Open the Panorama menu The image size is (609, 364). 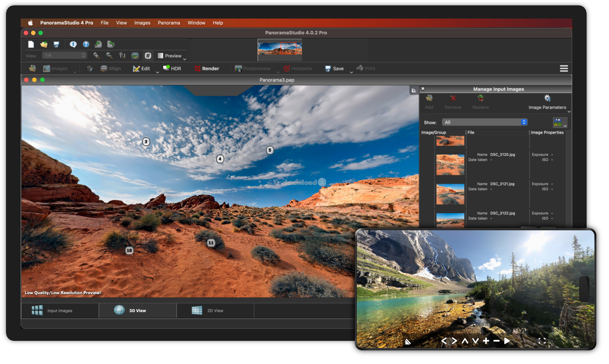[169, 23]
